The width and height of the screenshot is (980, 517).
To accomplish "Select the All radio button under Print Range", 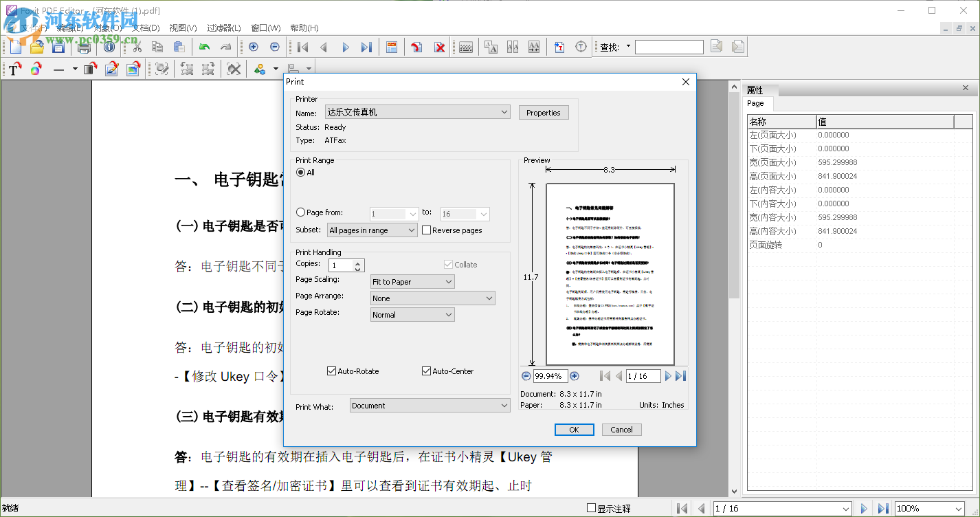I will [x=300, y=173].
